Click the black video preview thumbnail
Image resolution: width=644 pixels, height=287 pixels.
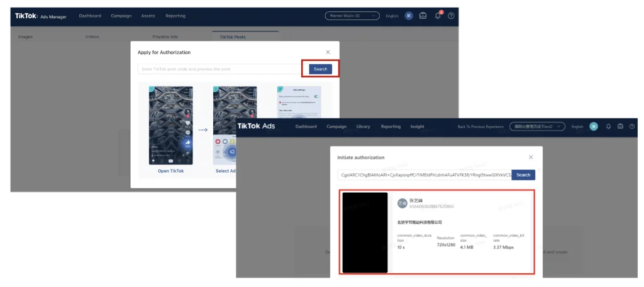click(x=365, y=232)
